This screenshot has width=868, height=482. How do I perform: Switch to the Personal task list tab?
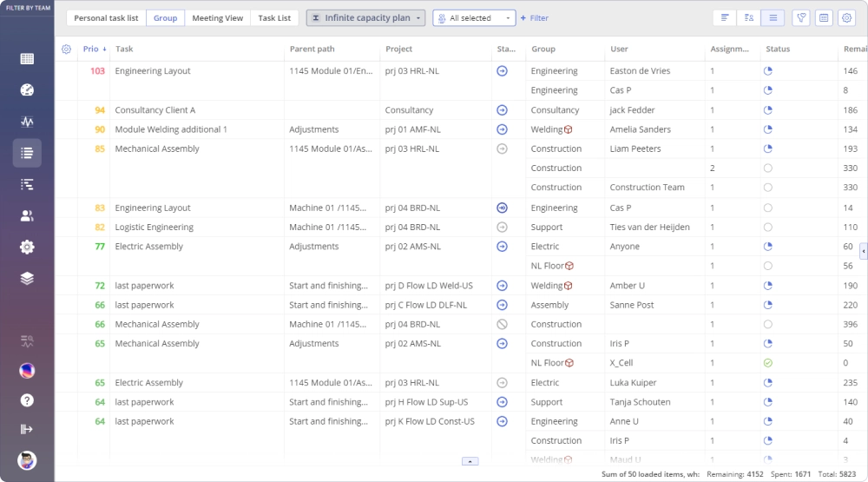[x=106, y=18]
